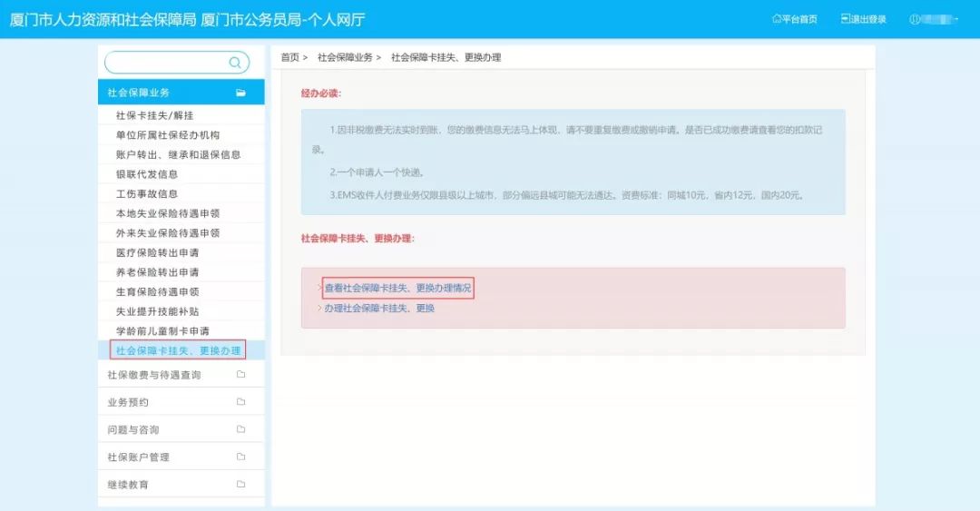Screen dimensions: 980x511
Task: Click folder icon beside 问题与咨询
Action: click(x=240, y=429)
